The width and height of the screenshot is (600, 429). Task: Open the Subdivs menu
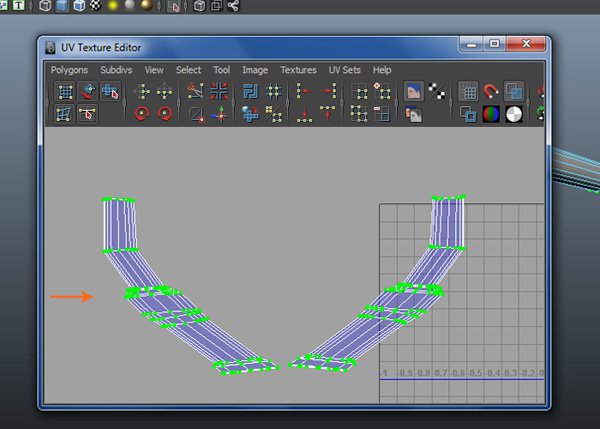pos(116,70)
